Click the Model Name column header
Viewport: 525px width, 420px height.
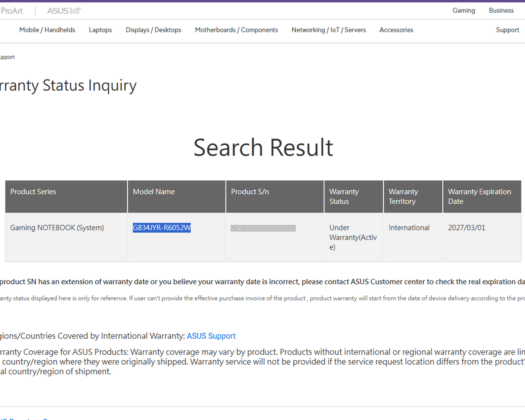(x=176, y=196)
